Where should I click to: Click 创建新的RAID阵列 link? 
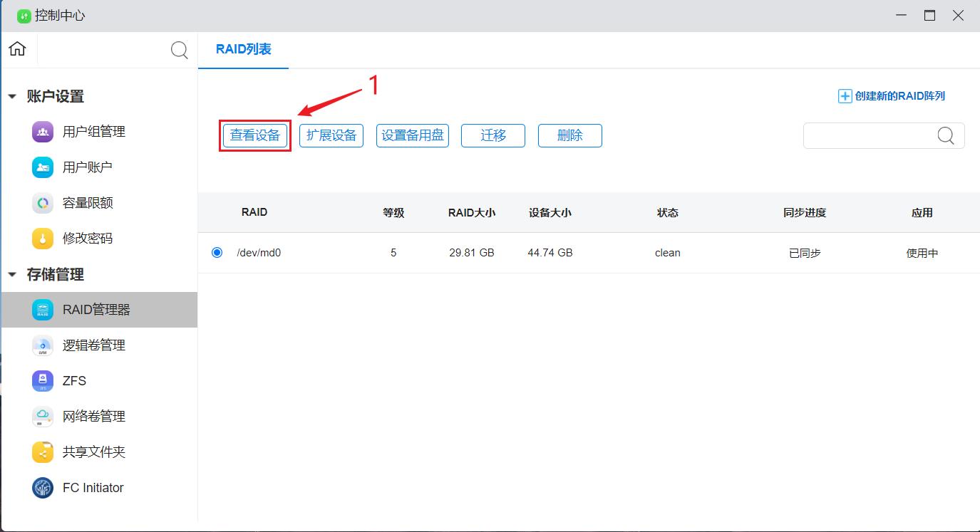892,96
